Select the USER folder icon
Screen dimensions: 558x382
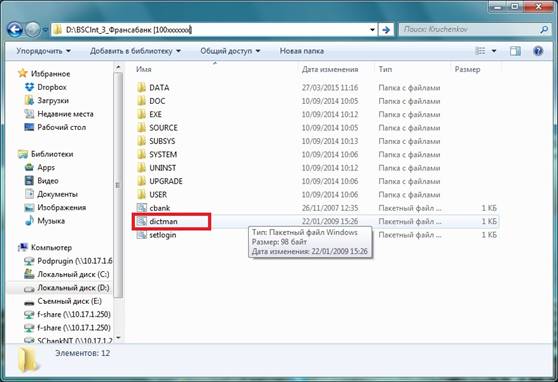[142, 194]
